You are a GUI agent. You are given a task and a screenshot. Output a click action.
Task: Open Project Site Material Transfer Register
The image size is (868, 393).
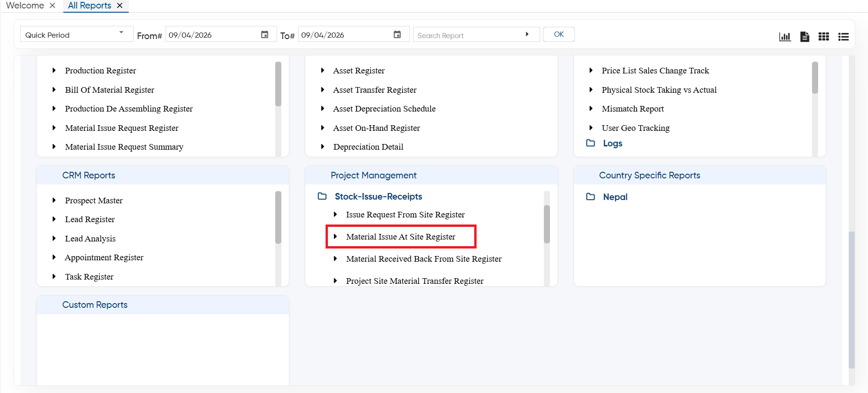click(x=415, y=281)
